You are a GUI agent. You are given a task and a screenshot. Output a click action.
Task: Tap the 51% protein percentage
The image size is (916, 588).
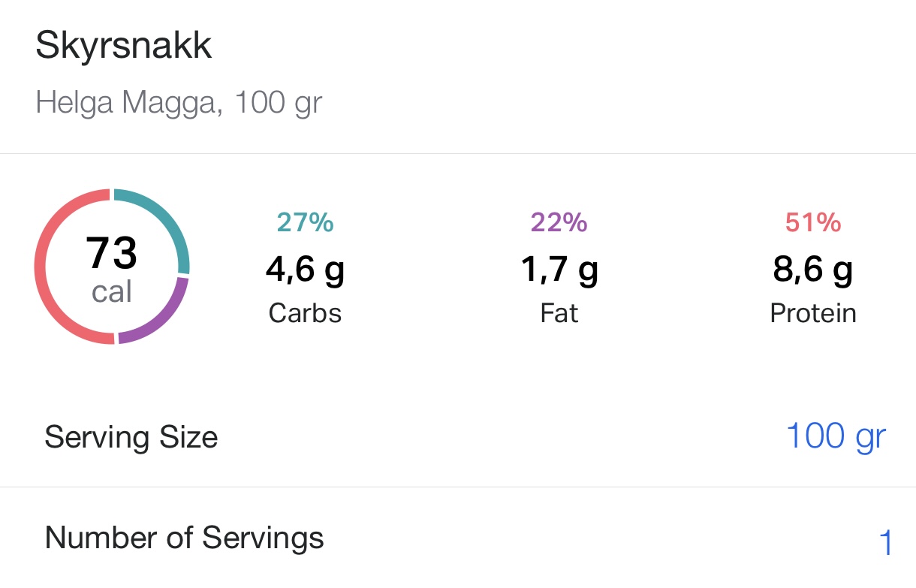click(x=812, y=222)
